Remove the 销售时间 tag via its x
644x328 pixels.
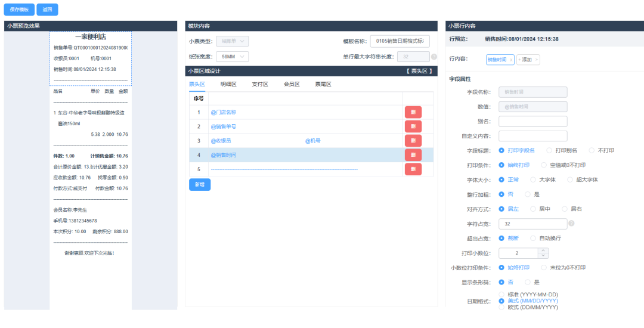[510, 60]
